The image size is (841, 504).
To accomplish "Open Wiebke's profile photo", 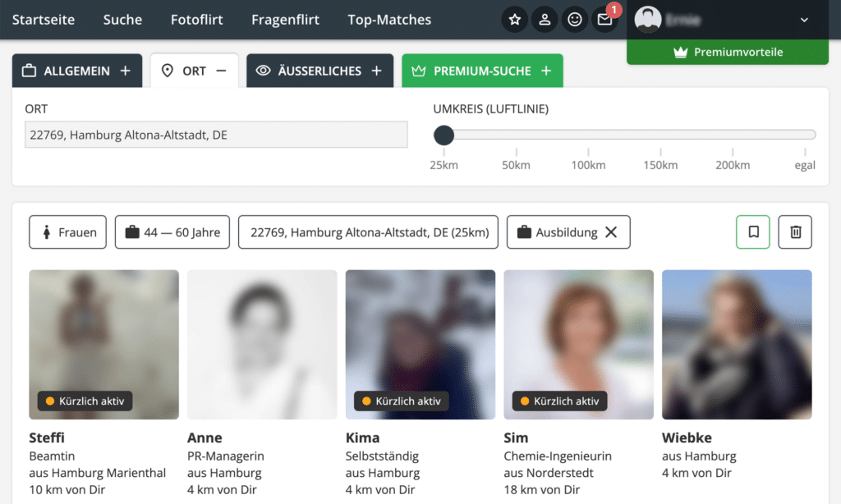I will [736, 344].
